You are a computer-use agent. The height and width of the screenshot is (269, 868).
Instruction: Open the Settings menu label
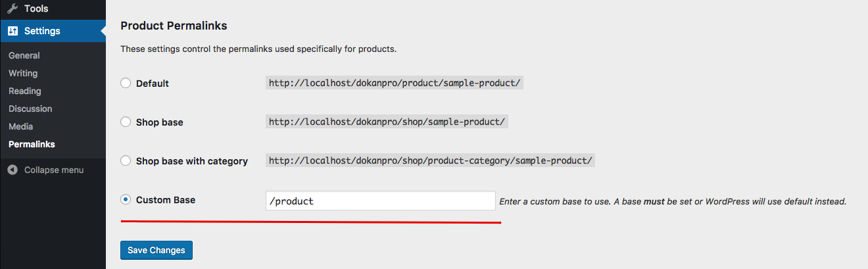click(x=42, y=31)
